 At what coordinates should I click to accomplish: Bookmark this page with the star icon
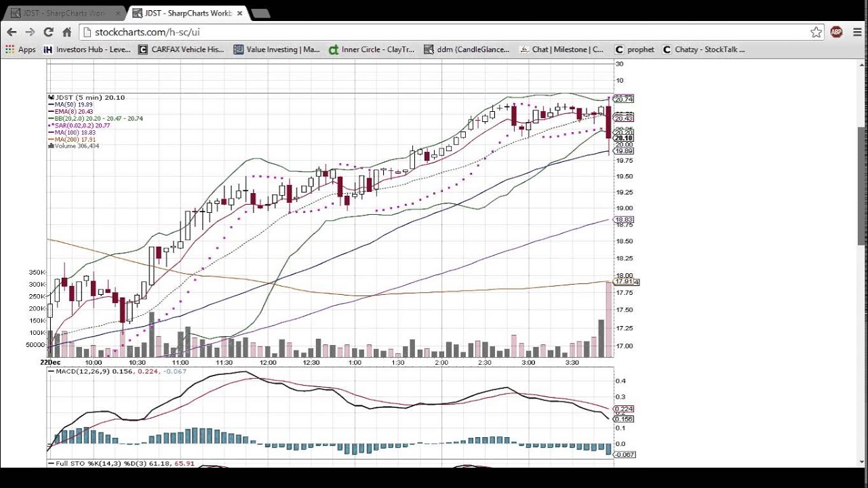coord(816,32)
